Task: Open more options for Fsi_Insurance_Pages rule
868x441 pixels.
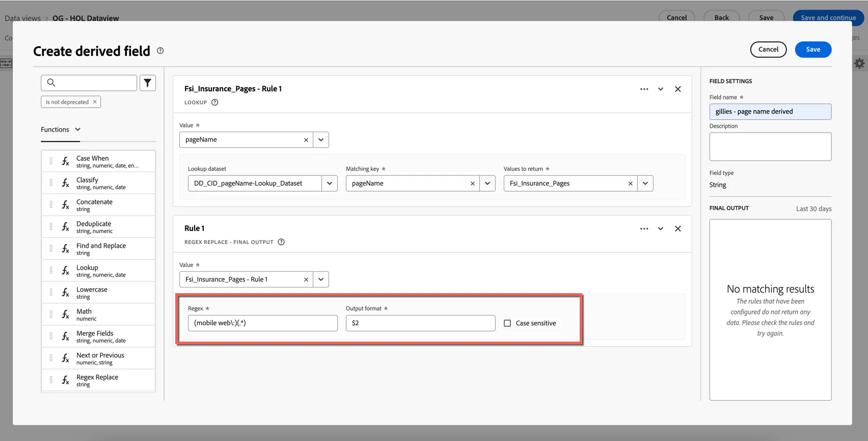Action: click(644, 89)
